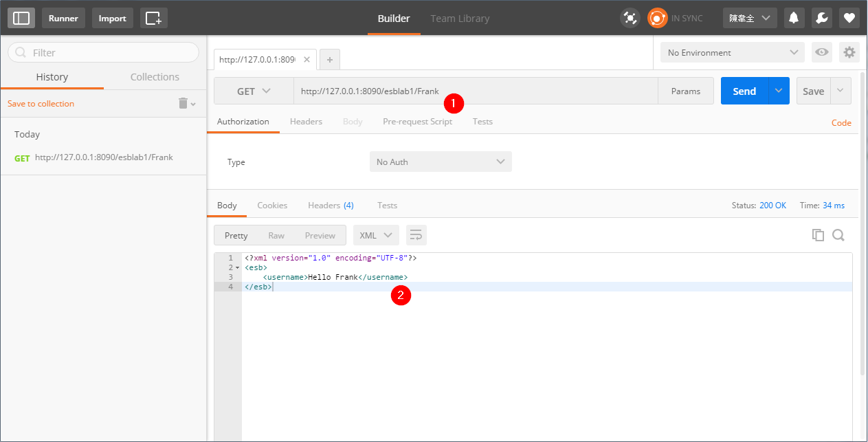
Task: Click the Today history group label
Action: 27,134
